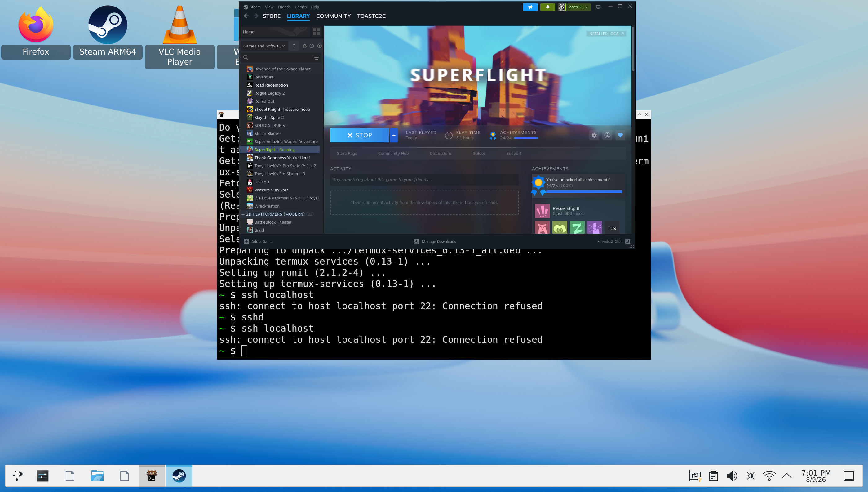Screen dimensions: 868x492
Task: Open the Guides link
Action: click(x=479, y=154)
